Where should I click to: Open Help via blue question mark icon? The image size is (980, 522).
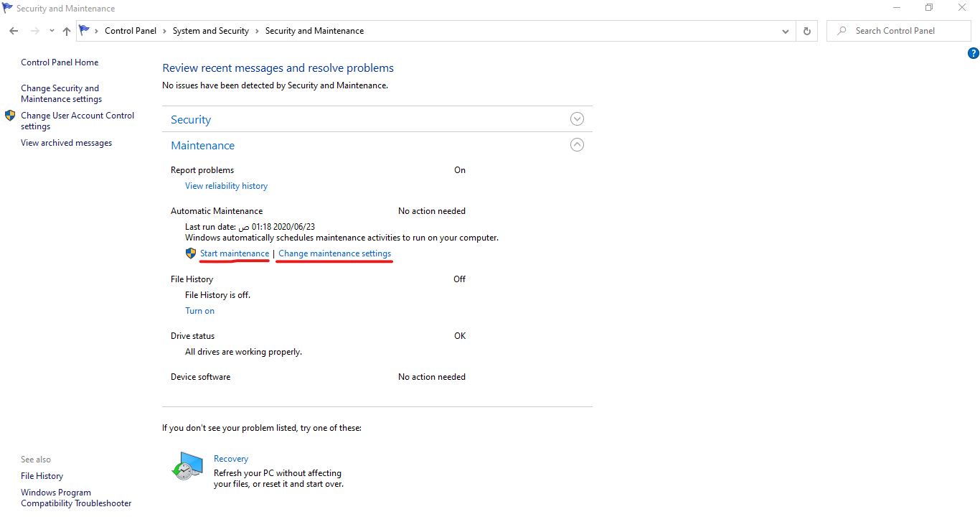pos(974,53)
